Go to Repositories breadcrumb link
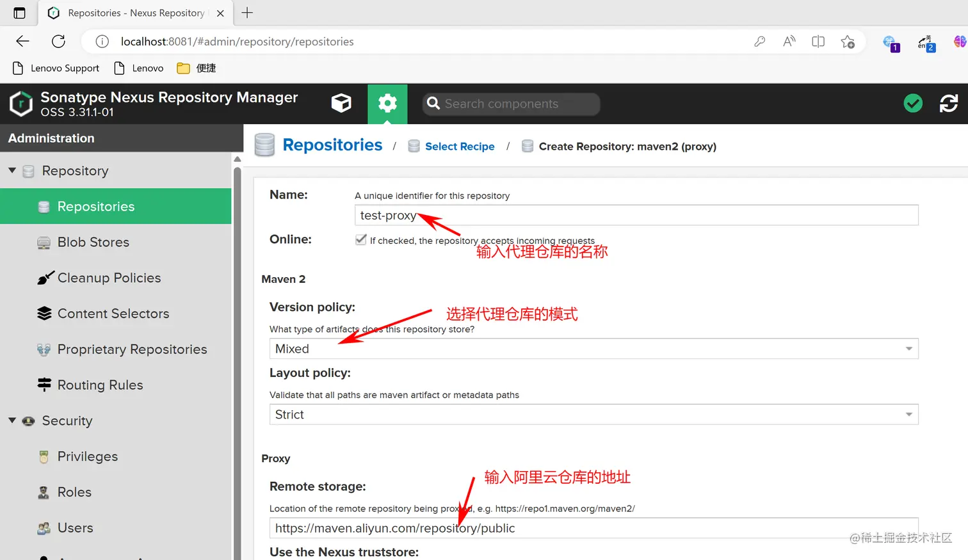Screen dimensions: 968x560 pyautogui.click(x=332, y=145)
